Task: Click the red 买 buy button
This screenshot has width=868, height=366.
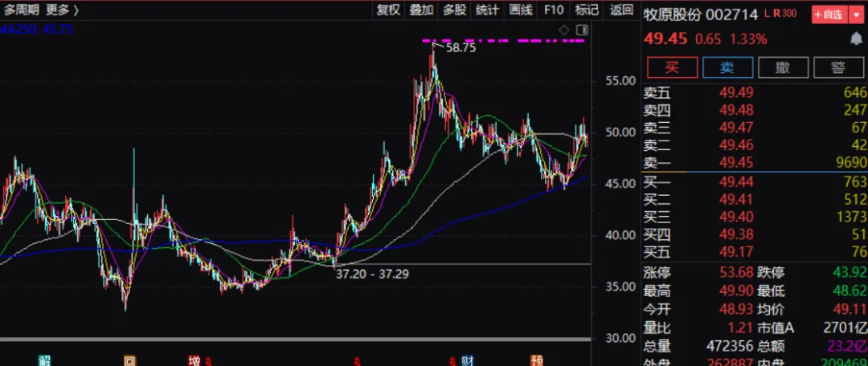Action: [673, 68]
